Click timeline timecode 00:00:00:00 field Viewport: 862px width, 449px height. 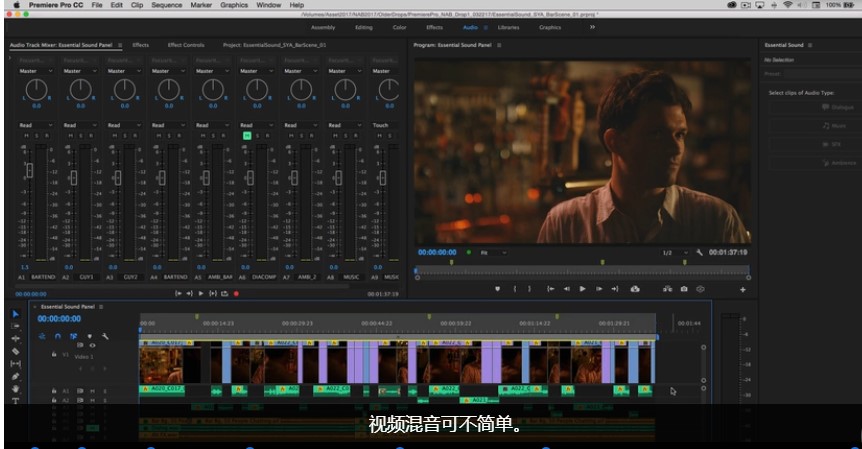click(59, 319)
